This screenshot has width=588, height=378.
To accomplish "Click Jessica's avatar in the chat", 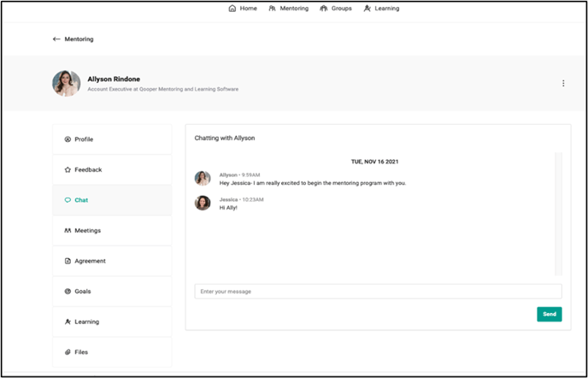I will coord(203,203).
